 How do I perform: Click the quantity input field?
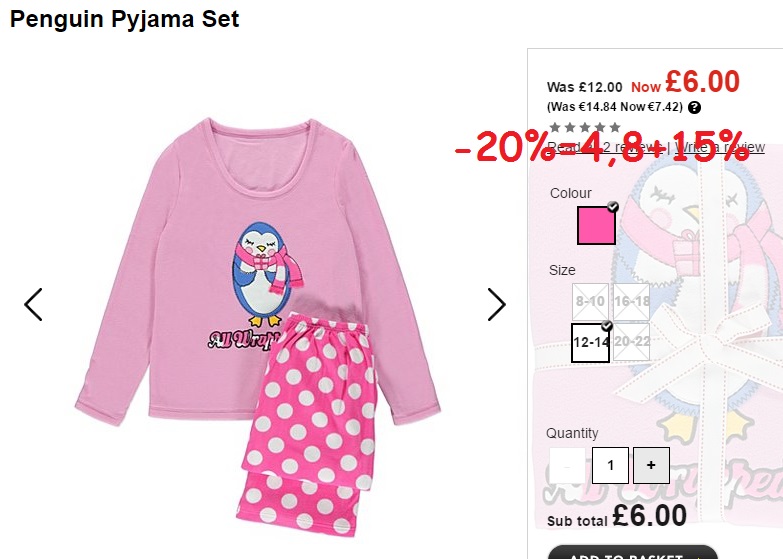[610, 466]
